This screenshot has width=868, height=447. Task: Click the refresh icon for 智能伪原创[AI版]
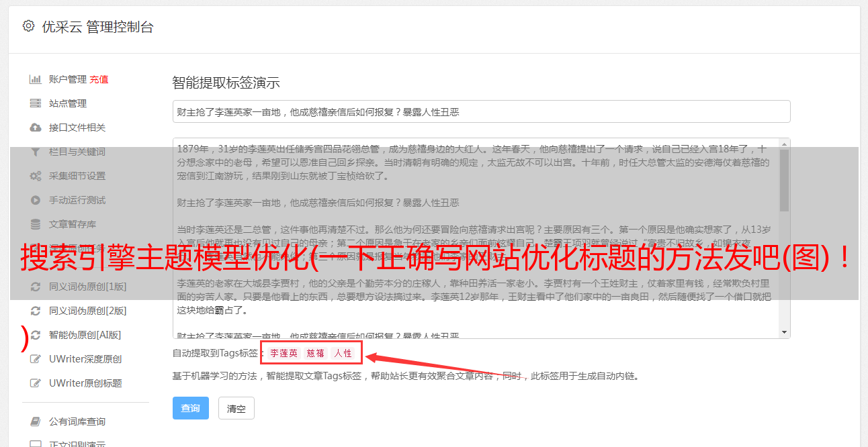(x=36, y=335)
